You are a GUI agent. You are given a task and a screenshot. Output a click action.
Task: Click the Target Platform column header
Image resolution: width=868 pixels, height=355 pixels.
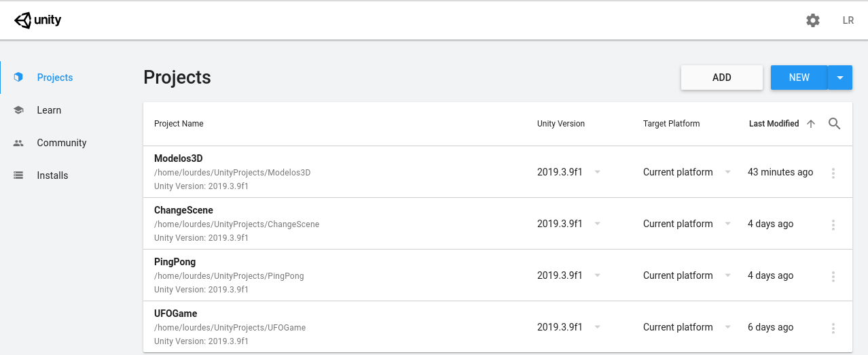pos(671,124)
